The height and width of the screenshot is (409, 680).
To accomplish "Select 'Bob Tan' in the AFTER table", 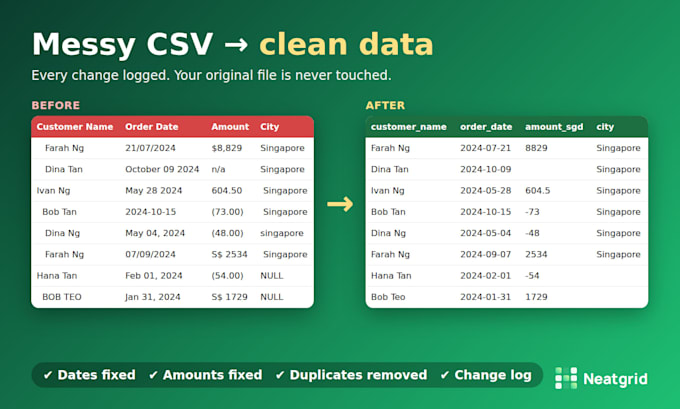I will [x=388, y=212].
